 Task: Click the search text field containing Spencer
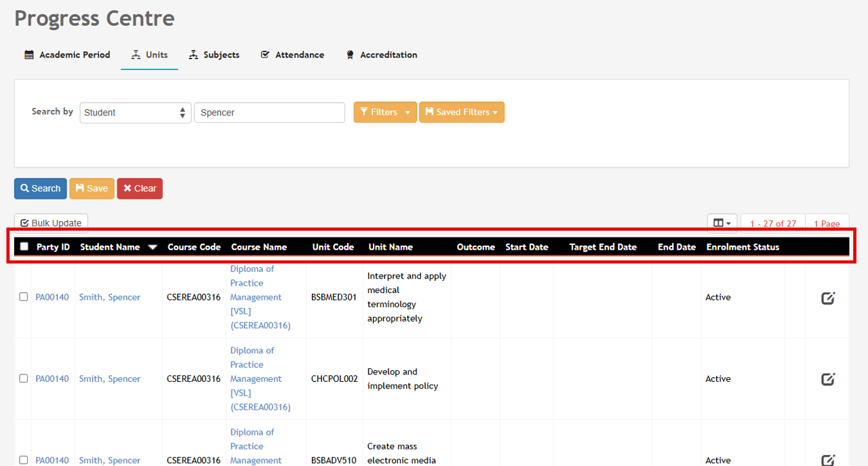(x=269, y=113)
